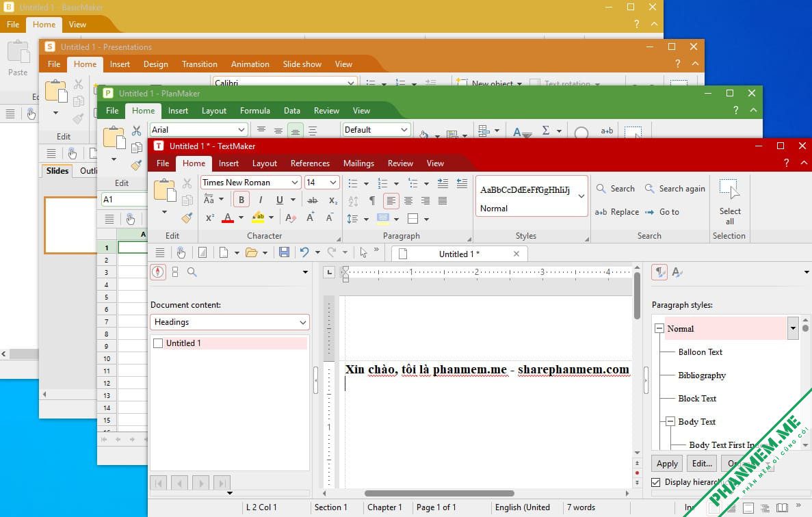Toggle Underline formatting in TextMaker
Viewport: 812px width, 517px height.
coord(279,200)
